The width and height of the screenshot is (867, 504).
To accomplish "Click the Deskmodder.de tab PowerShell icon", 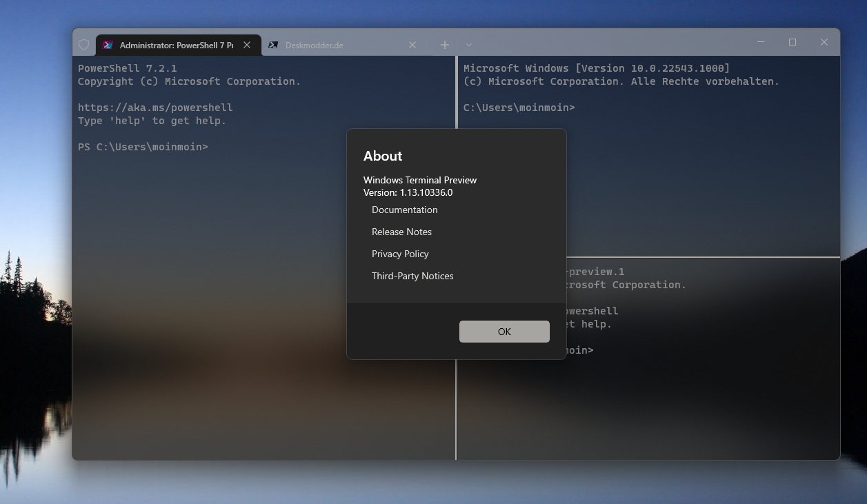I will pos(273,45).
